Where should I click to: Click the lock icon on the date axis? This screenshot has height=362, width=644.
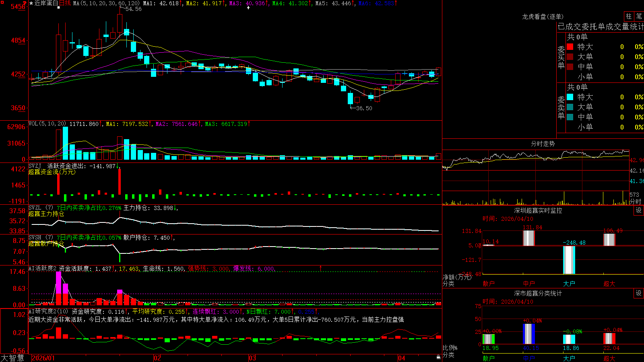(x=438, y=357)
